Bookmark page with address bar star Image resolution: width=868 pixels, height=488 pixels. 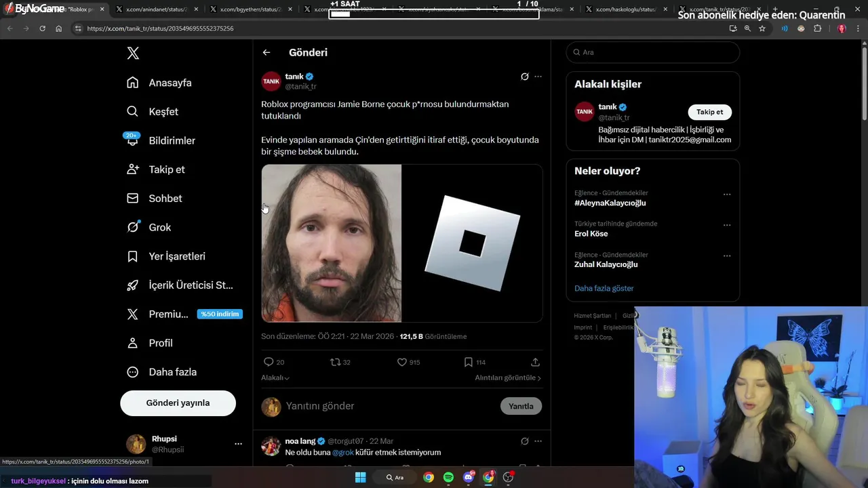pyautogui.click(x=762, y=28)
